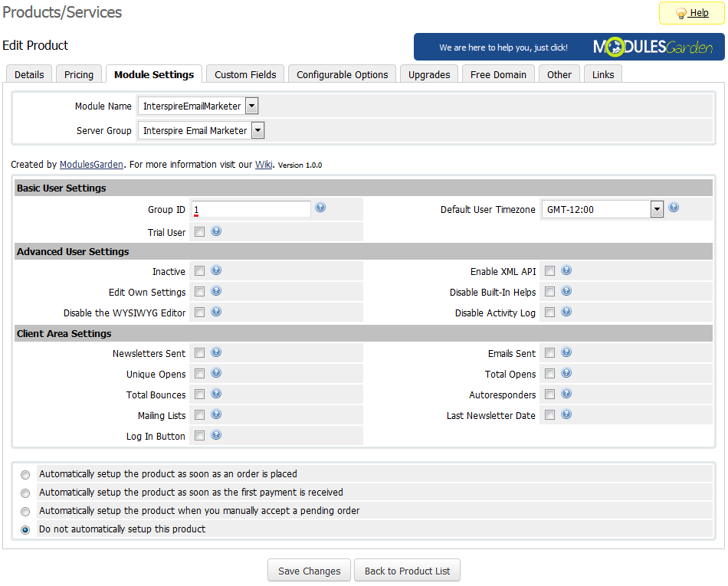This screenshot has height=586, width=728.
Task: Follow the ModulesGarden link
Action: pyautogui.click(x=91, y=164)
